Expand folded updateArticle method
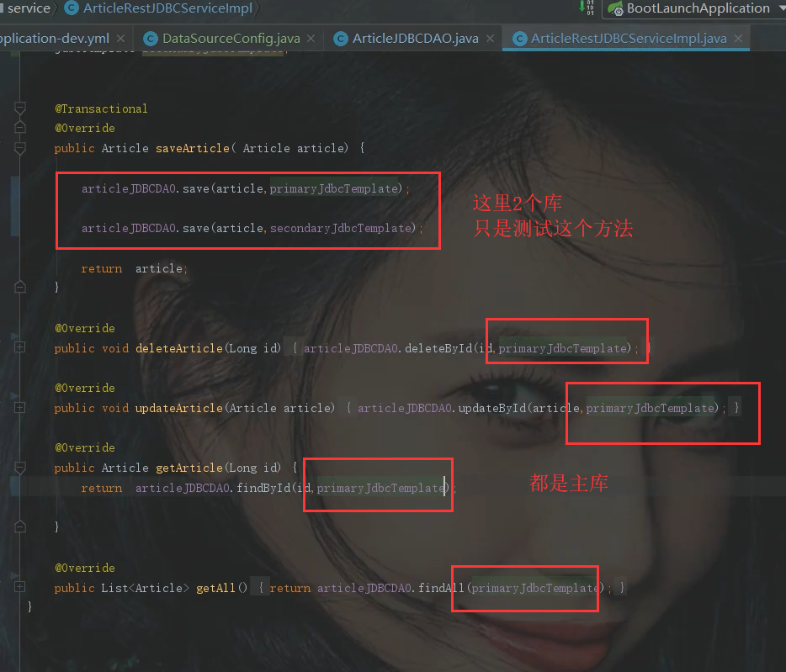Image resolution: width=786 pixels, height=672 pixels. point(20,407)
